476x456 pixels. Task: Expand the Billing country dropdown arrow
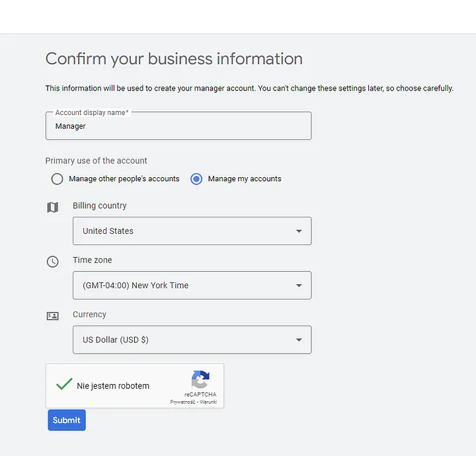(x=299, y=231)
